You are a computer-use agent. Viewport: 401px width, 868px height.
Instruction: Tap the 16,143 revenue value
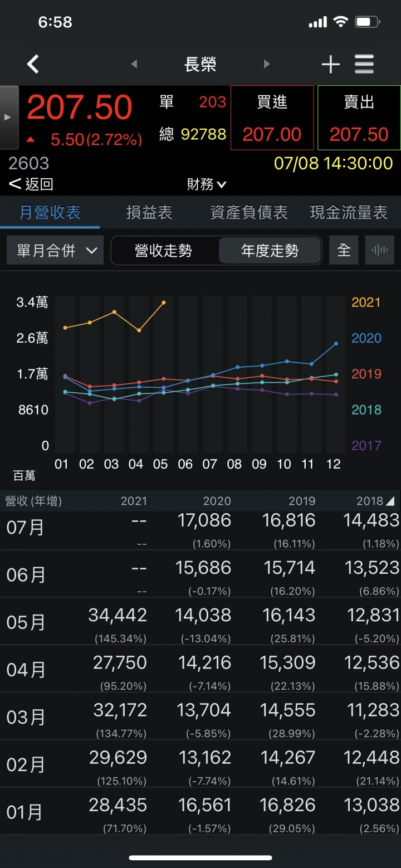coord(288,615)
